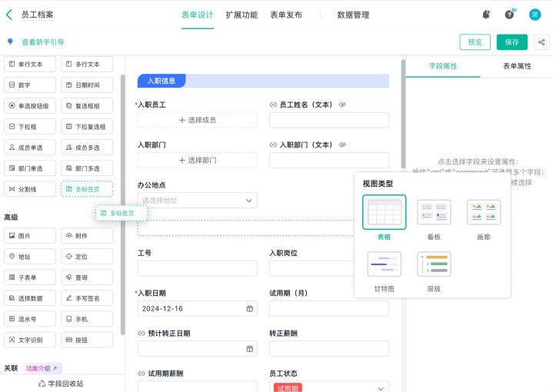The width and height of the screenshot is (553, 392).
Task: Select the 层级 view type icon
Action: (434, 264)
